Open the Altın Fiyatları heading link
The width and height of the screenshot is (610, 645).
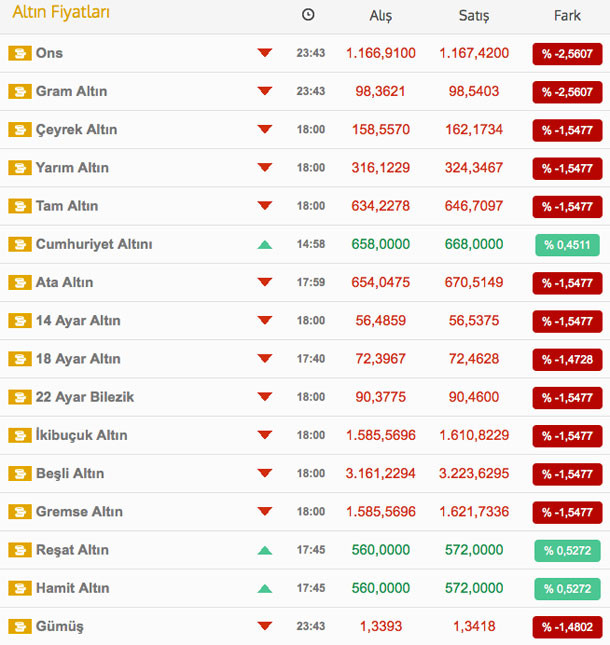61,13
